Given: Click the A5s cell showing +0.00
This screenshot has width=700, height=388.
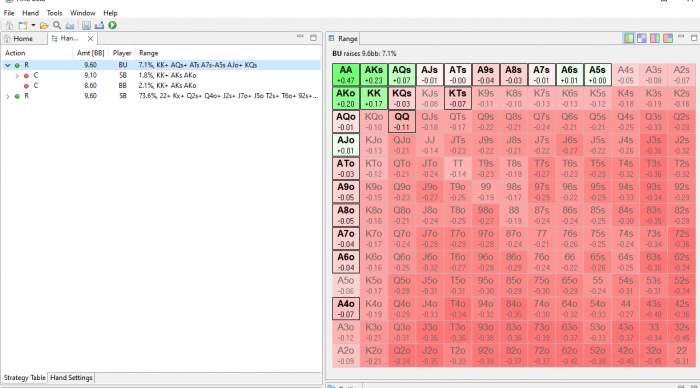Looking at the screenshot, I should point(597,75).
